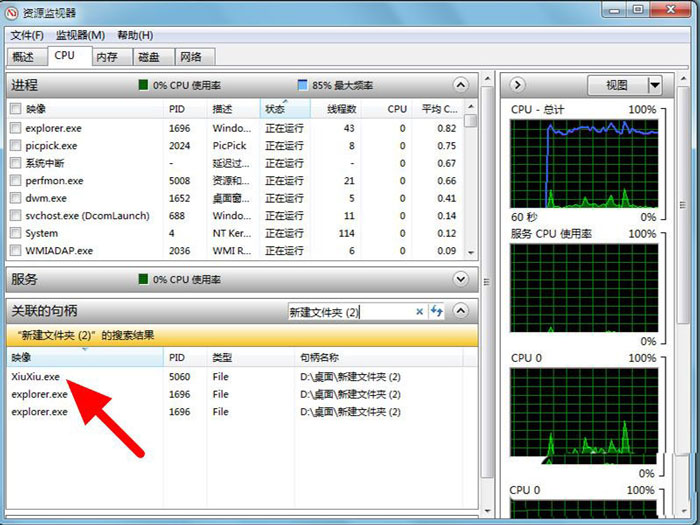
Task: Click the refresh search results icon
Action: coord(437,312)
